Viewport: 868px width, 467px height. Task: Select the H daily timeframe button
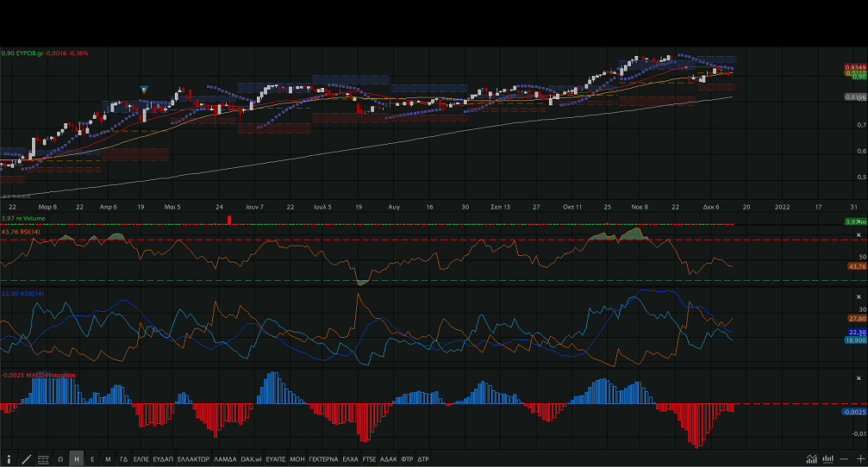[77, 459]
